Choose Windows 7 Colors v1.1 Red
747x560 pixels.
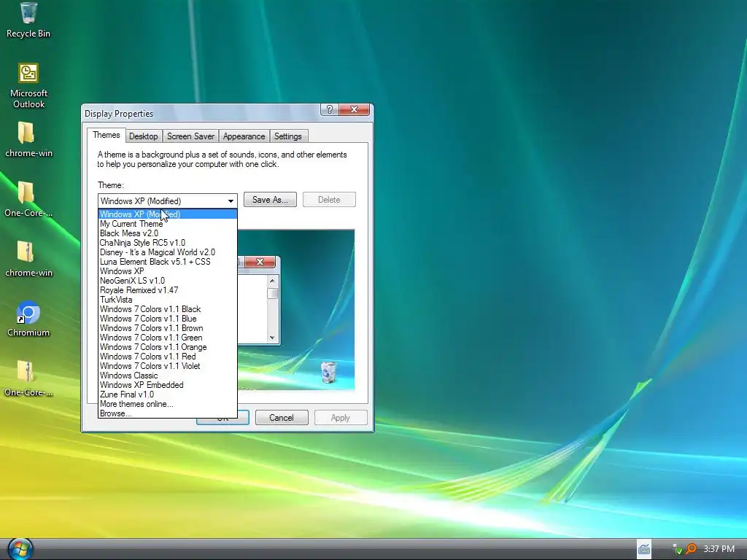168,357
